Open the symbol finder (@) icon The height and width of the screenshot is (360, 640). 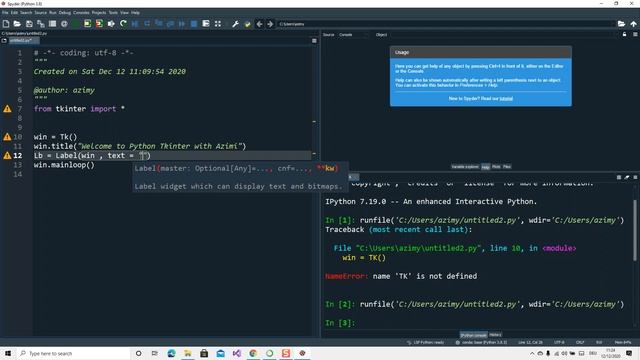[x=64, y=24]
